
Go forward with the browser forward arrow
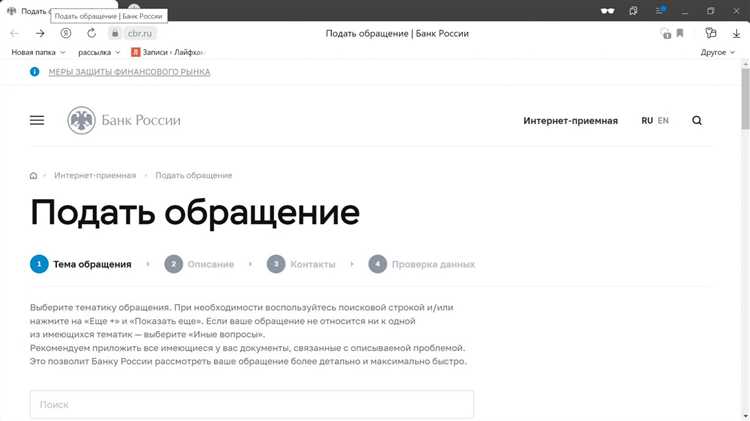tap(40, 33)
